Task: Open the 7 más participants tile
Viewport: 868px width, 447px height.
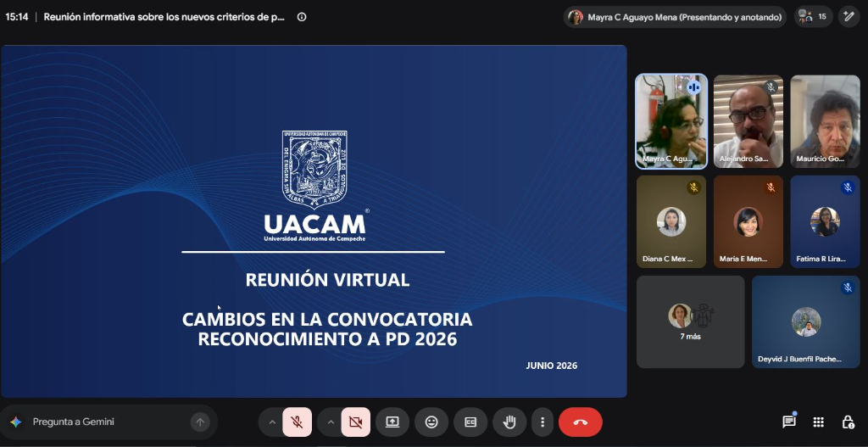Action: click(x=690, y=321)
